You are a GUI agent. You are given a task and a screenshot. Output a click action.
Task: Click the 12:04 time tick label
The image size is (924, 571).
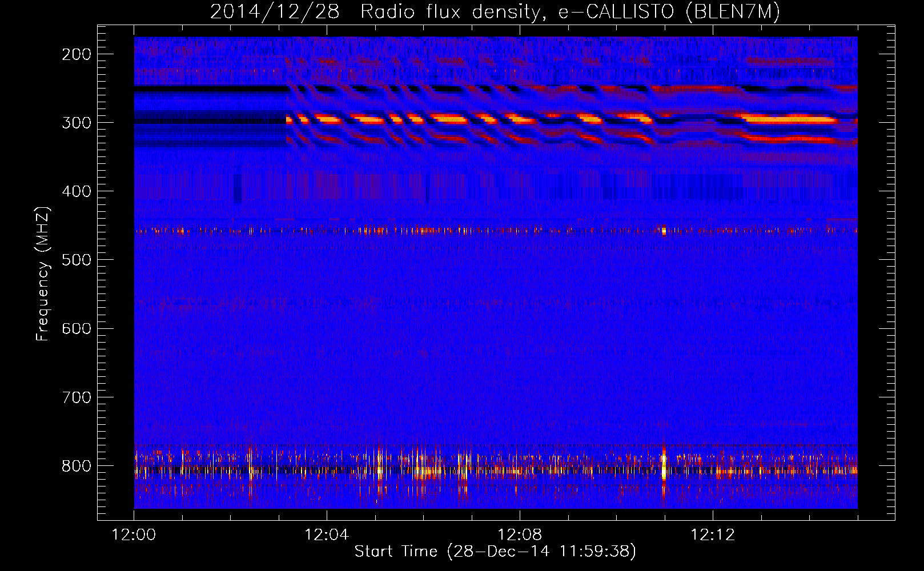(327, 535)
